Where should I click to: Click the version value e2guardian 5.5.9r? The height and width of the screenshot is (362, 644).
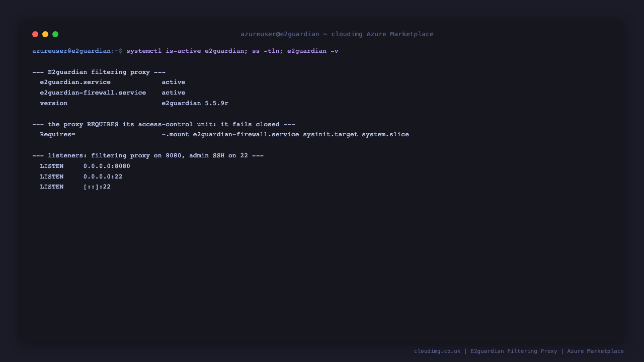click(x=195, y=103)
